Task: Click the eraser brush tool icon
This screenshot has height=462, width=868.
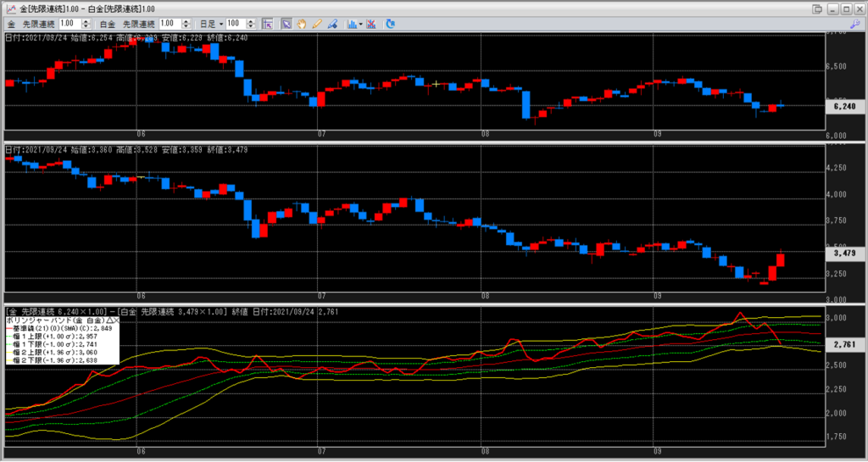Action: 332,24
